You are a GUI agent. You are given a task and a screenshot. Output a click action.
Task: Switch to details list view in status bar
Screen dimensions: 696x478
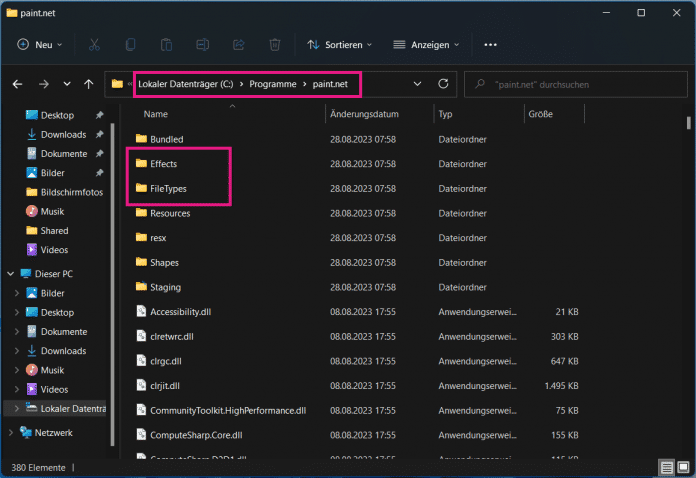tap(667, 467)
